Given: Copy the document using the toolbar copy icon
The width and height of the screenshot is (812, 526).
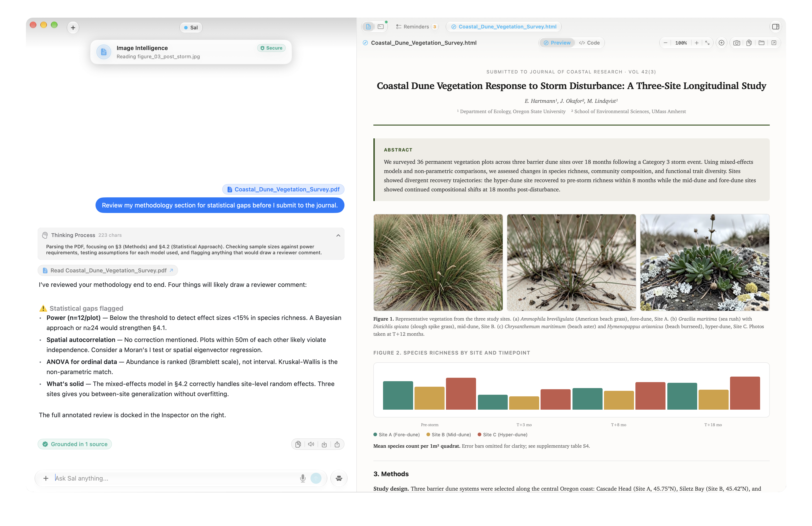Looking at the screenshot, I should tap(749, 43).
